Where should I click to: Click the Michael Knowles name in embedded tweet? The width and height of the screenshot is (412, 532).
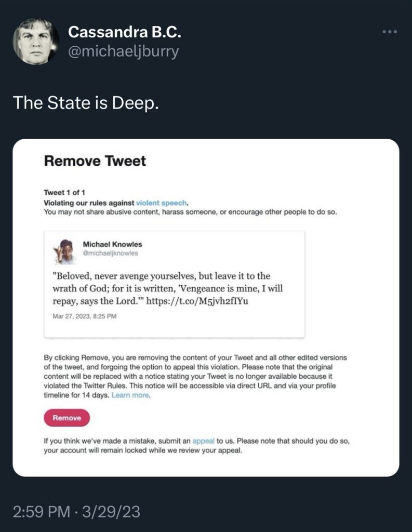click(112, 244)
